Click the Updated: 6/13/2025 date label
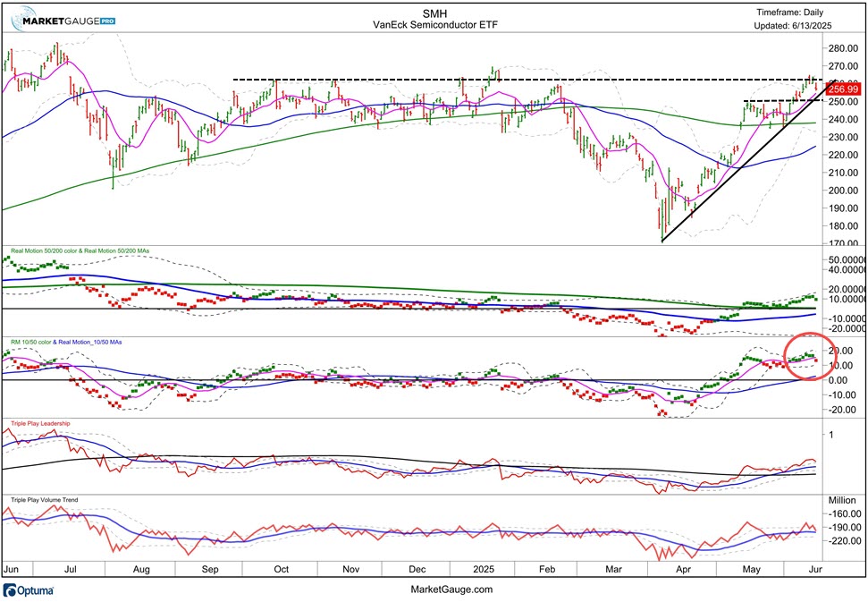The height and width of the screenshot is (602, 868). [x=793, y=27]
